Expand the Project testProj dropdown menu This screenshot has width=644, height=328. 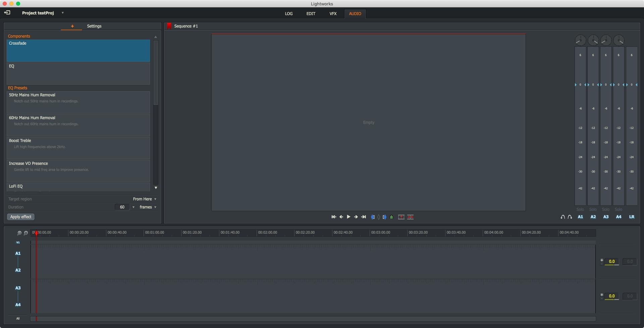pyautogui.click(x=63, y=13)
